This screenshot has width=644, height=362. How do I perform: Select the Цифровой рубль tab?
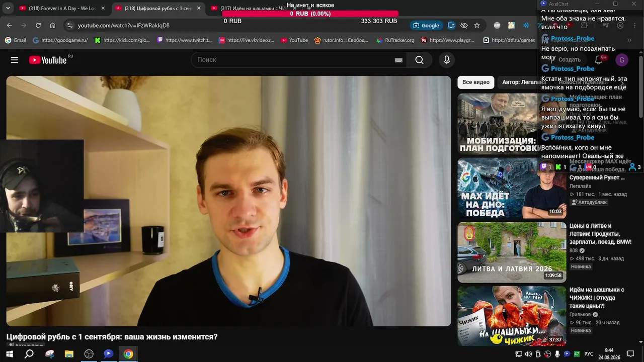[x=157, y=8]
